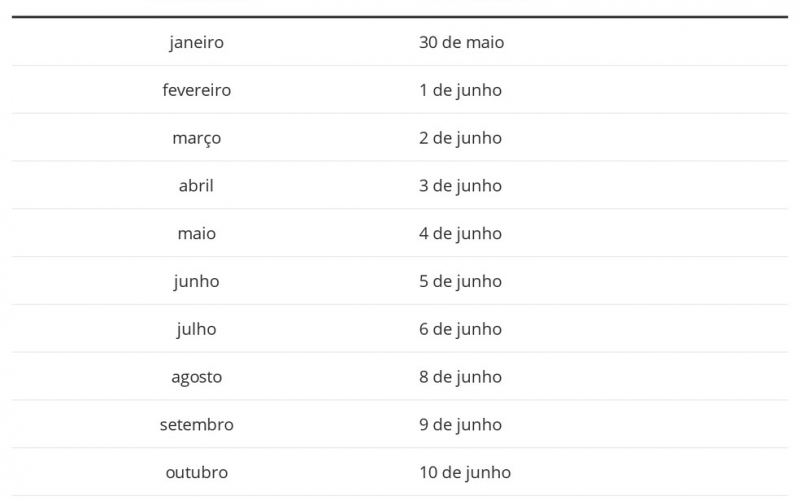Select the "30 de maio" date cell
This screenshot has width=800, height=500.
[461, 42]
